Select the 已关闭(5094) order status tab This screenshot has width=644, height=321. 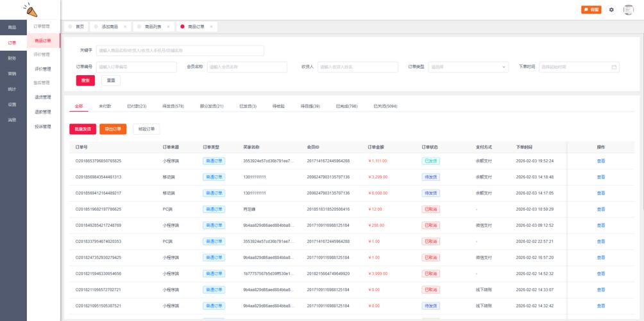(x=386, y=107)
